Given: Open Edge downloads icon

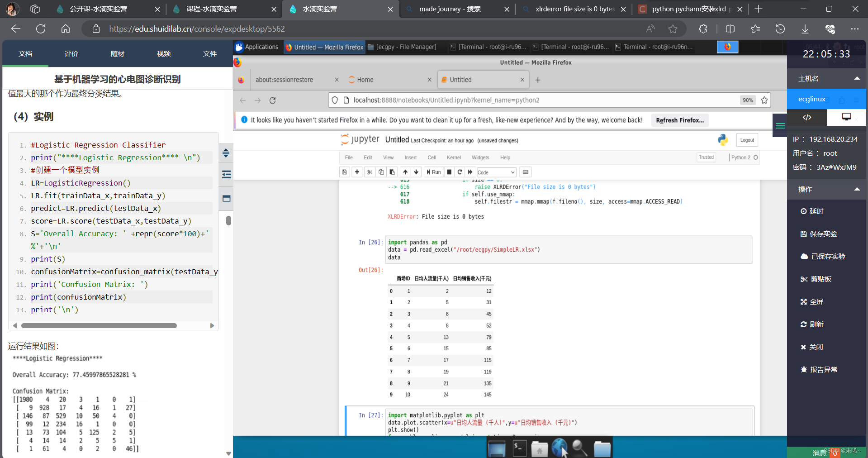Looking at the screenshot, I should tap(805, 29).
